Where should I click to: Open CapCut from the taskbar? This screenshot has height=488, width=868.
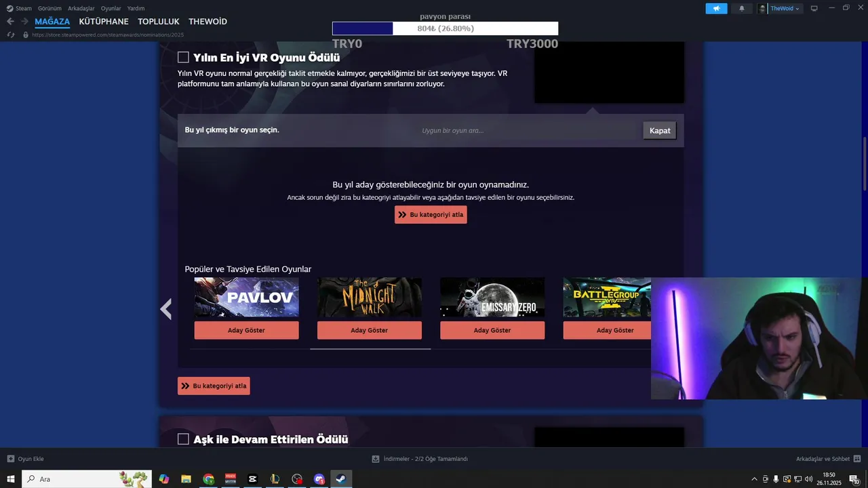(x=252, y=479)
